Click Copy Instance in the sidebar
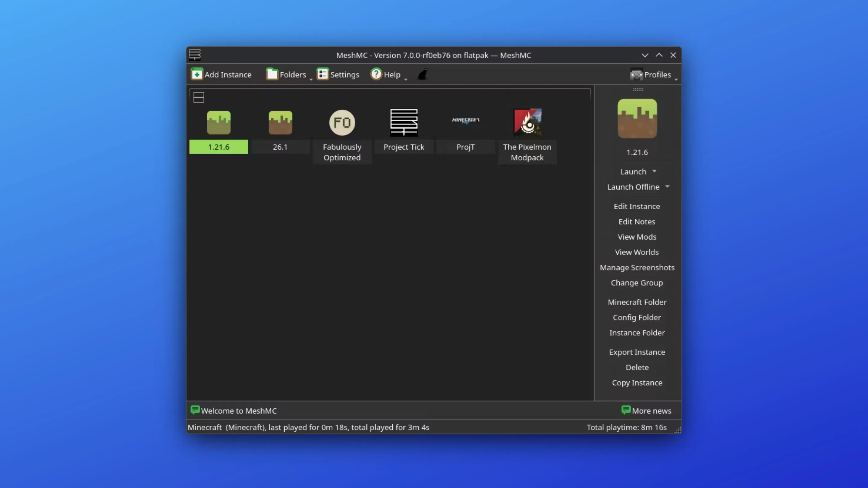The height and width of the screenshot is (488, 868). (x=637, y=383)
